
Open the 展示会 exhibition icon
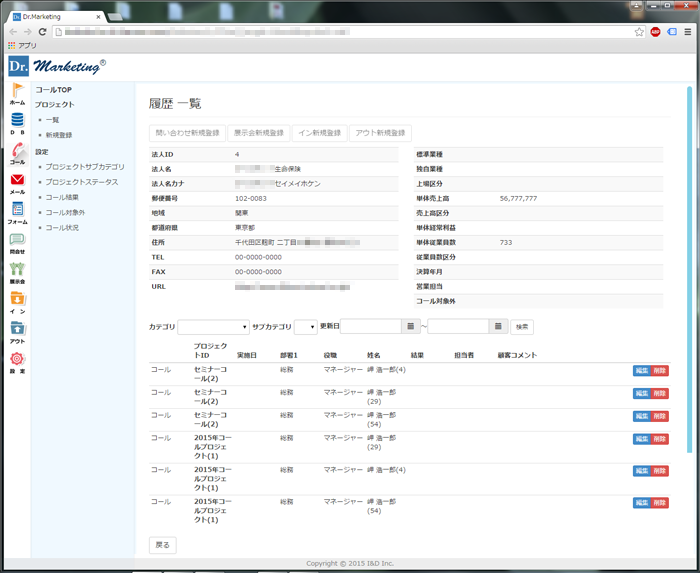click(x=17, y=271)
